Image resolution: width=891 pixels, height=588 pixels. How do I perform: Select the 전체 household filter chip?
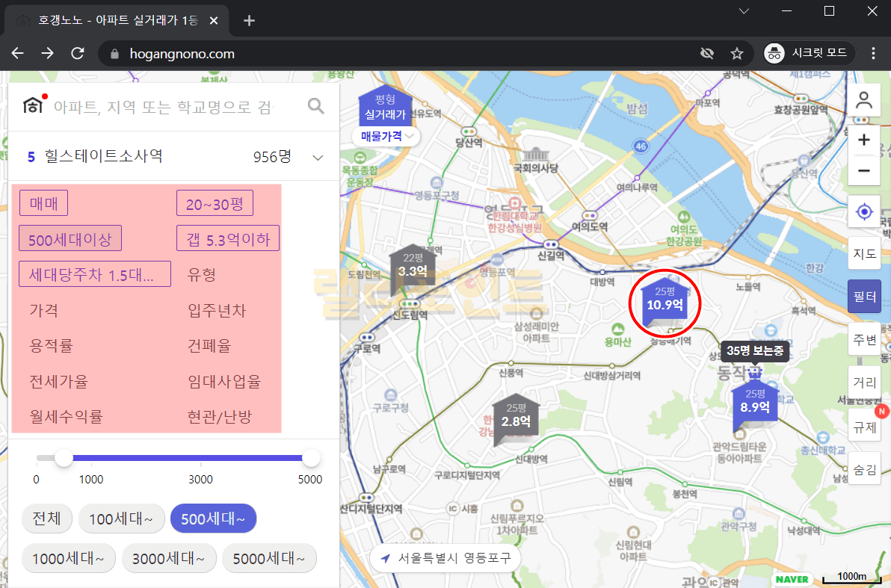46,519
